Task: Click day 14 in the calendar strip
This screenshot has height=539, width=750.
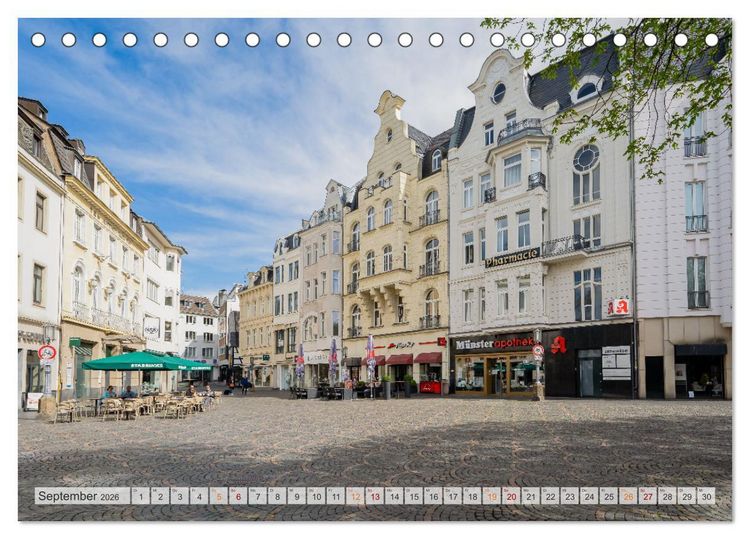Action: pos(394,496)
